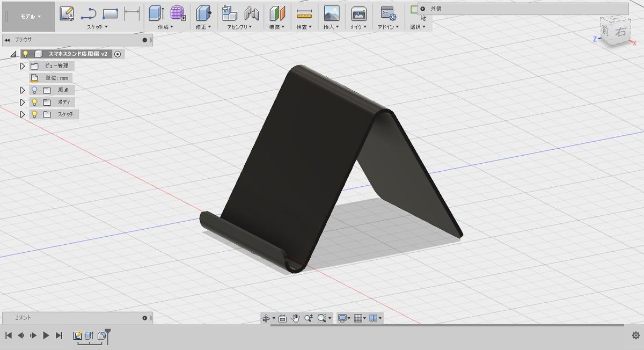Viewport: 644px width, 350px height.
Task: Open the アセンブリ menu
Action: 240,26
